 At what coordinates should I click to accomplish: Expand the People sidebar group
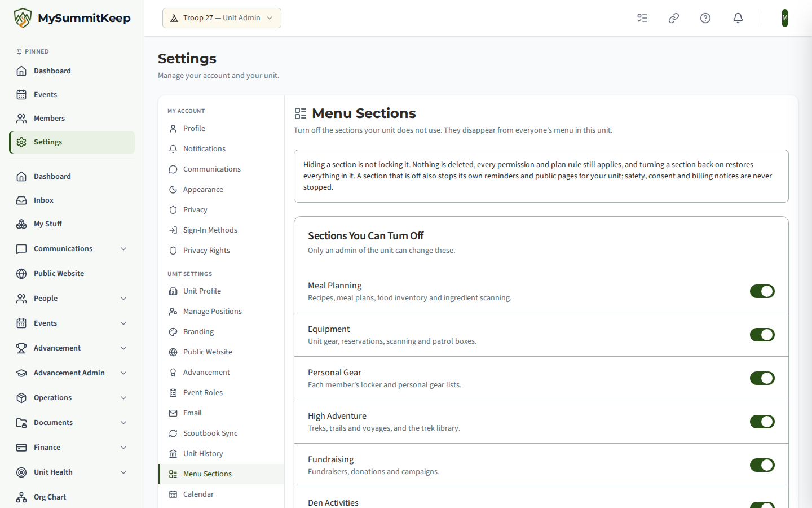(x=72, y=299)
